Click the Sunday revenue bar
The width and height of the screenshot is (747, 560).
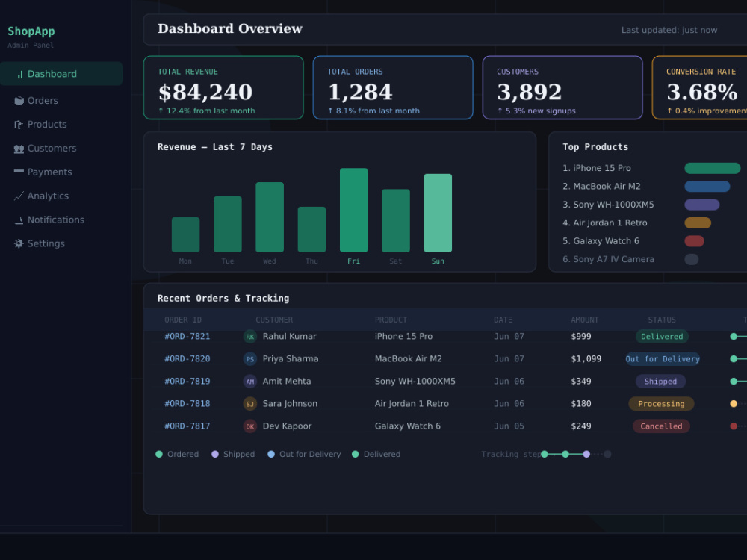(x=438, y=213)
